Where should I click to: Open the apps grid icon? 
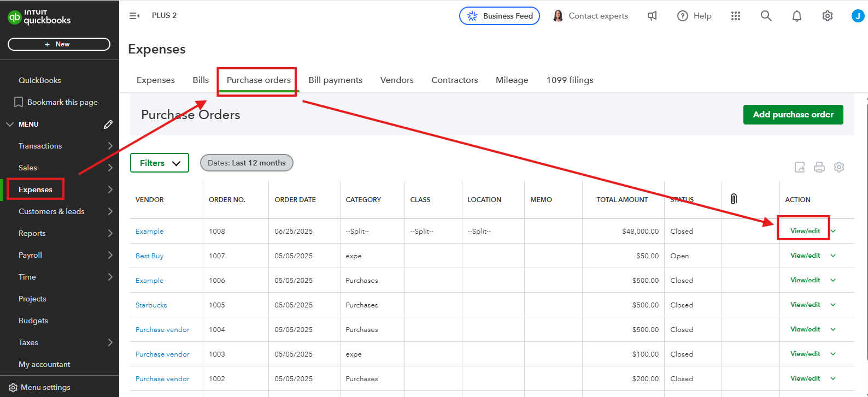click(x=735, y=16)
